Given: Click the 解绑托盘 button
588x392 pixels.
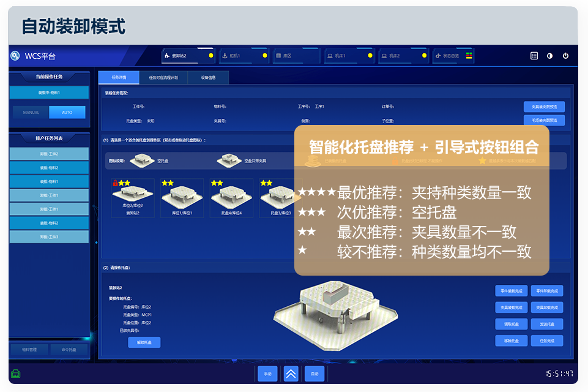Looking at the screenshot, I should pyautogui.click(x=144, y=342).
